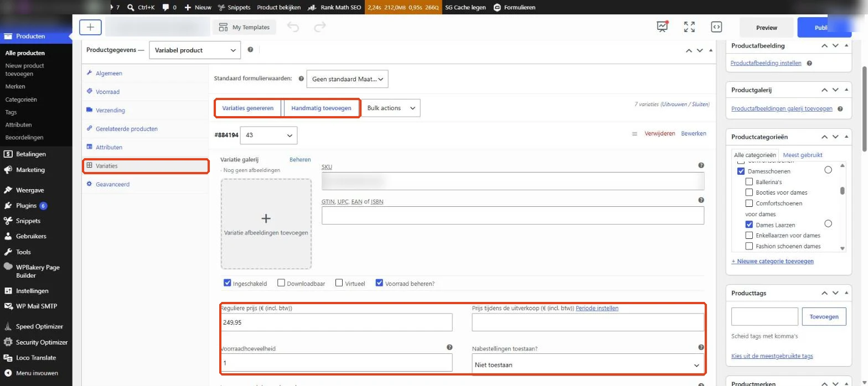Image resolution: width=868 pixels, height=386 pixels.
Task: Click the Voorraadhoeveelheid input field
Action: click(x=337, y=363)
